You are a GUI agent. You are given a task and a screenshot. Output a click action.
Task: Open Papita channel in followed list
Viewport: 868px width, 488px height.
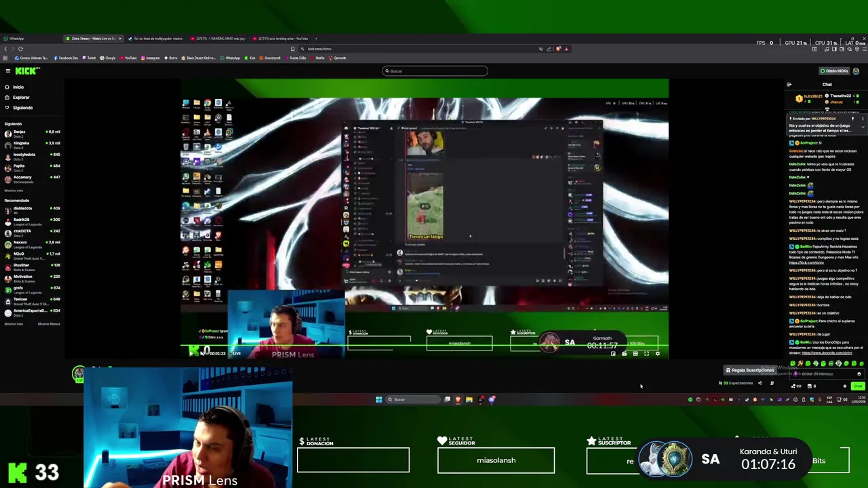coord(32,167)
